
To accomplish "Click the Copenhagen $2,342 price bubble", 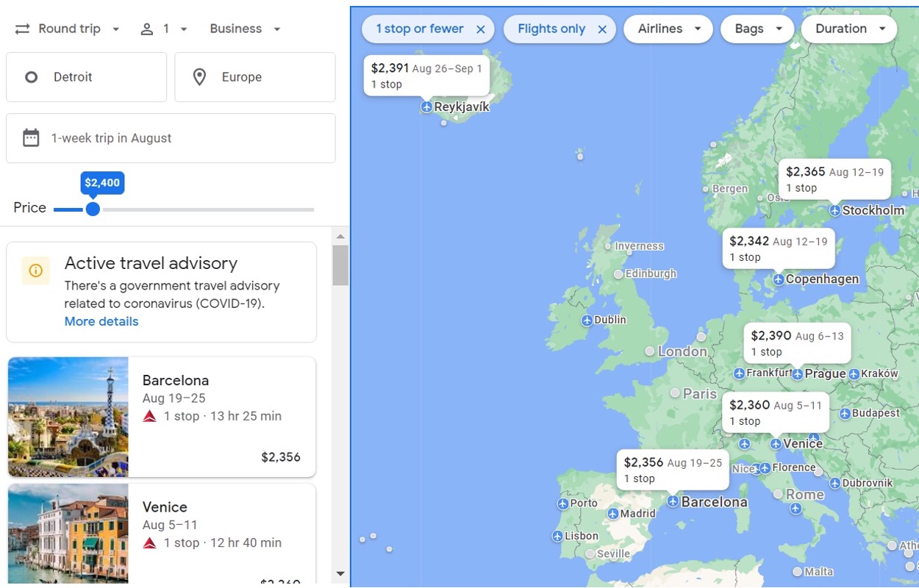I will coord(778,248).
